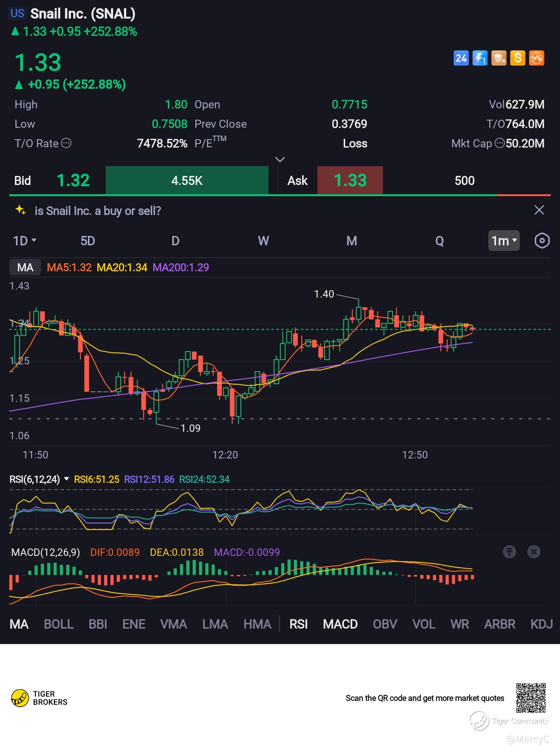Image resolution: width=560 pixels, height=752 pixels.
Task: Turn on the OBV indicator
Action: (x=385, y=624)
